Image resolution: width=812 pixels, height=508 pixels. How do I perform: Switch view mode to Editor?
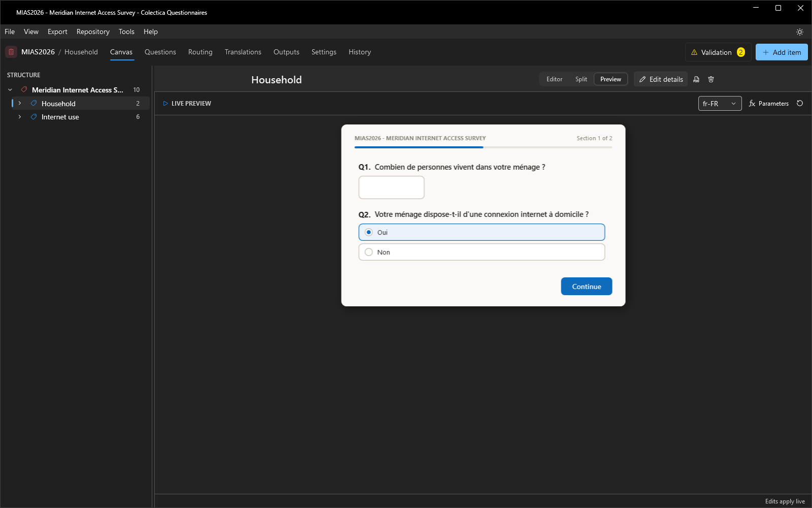[x=554, y=79]
